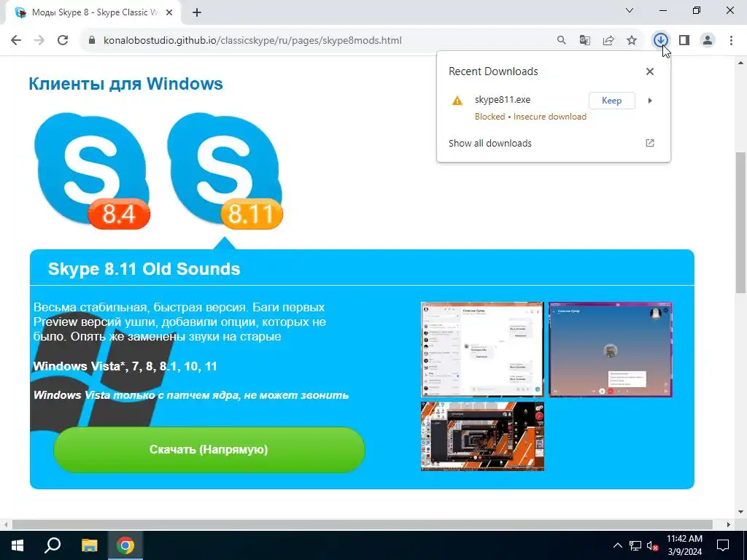Keep the blocked skype811.exe download
This screenshot has width=747, height=560.
[x=612, y=101]
